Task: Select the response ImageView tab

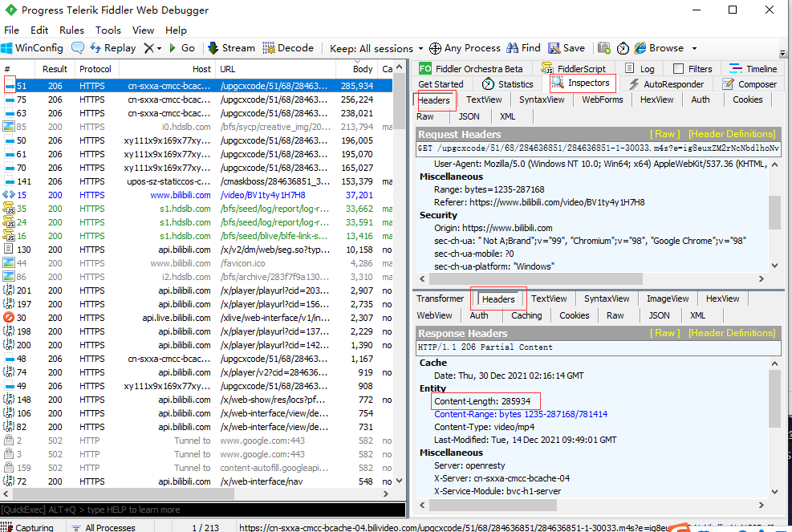Action: 668,298
